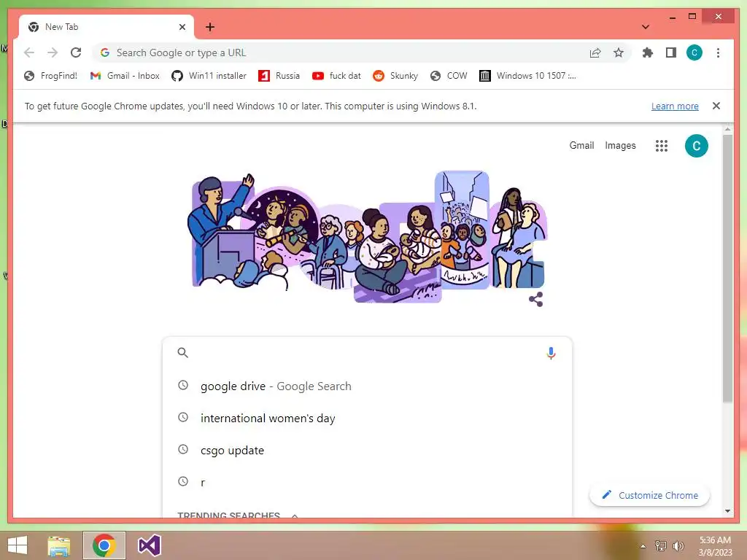Select the google drive search suggestion
This screenshot has width=747, height=560.
pos(367,386)
